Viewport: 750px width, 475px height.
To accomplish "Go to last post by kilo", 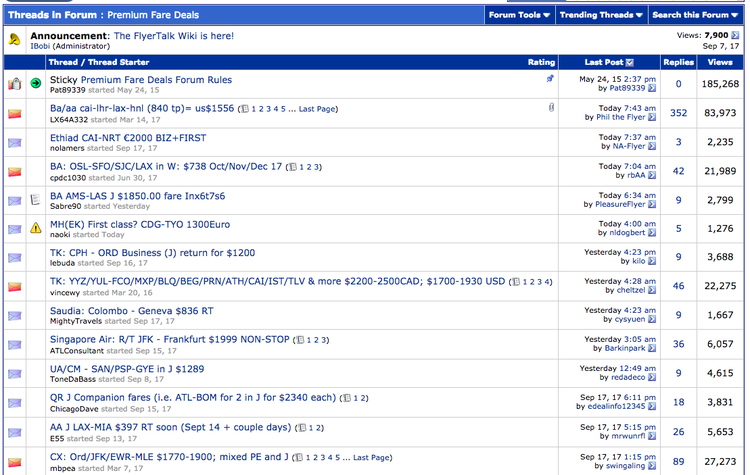I will [652, 261].
